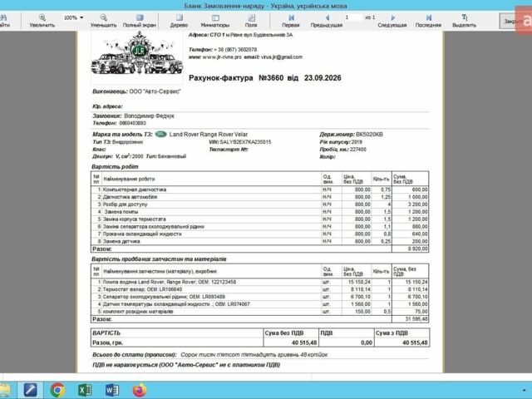Click row Заміна корпуса термостата

tap(260, 219)
